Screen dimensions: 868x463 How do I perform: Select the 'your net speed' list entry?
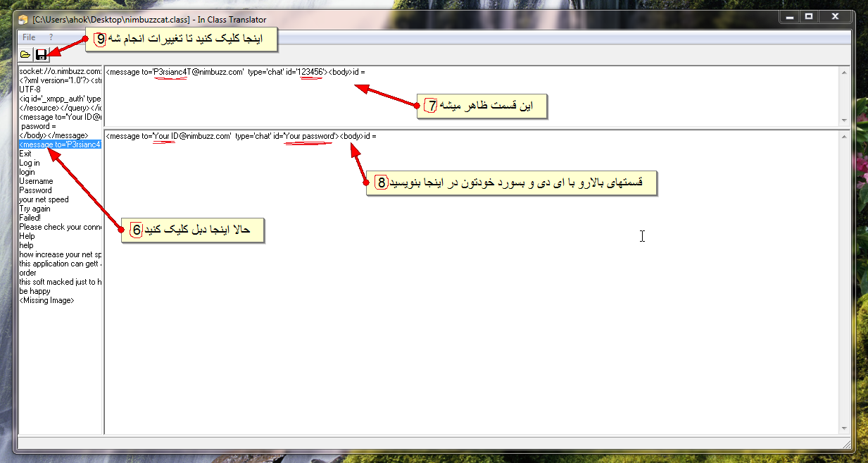tap(61, 199)
